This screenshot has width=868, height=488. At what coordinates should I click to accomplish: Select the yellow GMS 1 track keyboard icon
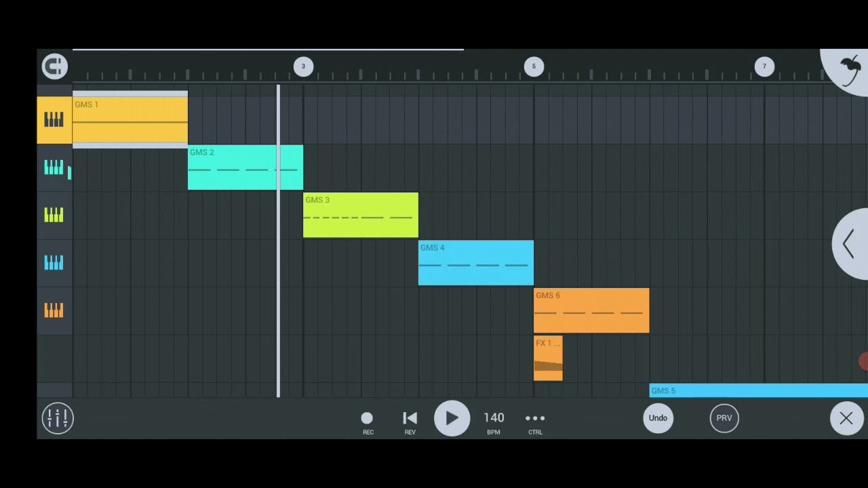pos(54,120)
